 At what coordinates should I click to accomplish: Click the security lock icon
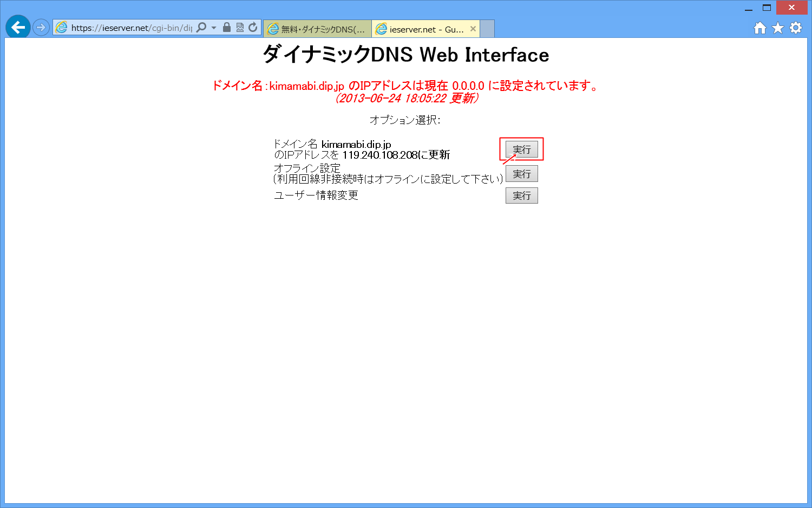click(226, 27)
